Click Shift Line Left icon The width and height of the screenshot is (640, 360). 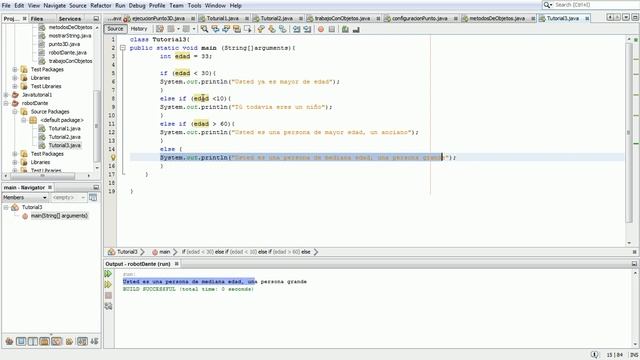click(x=297, y=29)
